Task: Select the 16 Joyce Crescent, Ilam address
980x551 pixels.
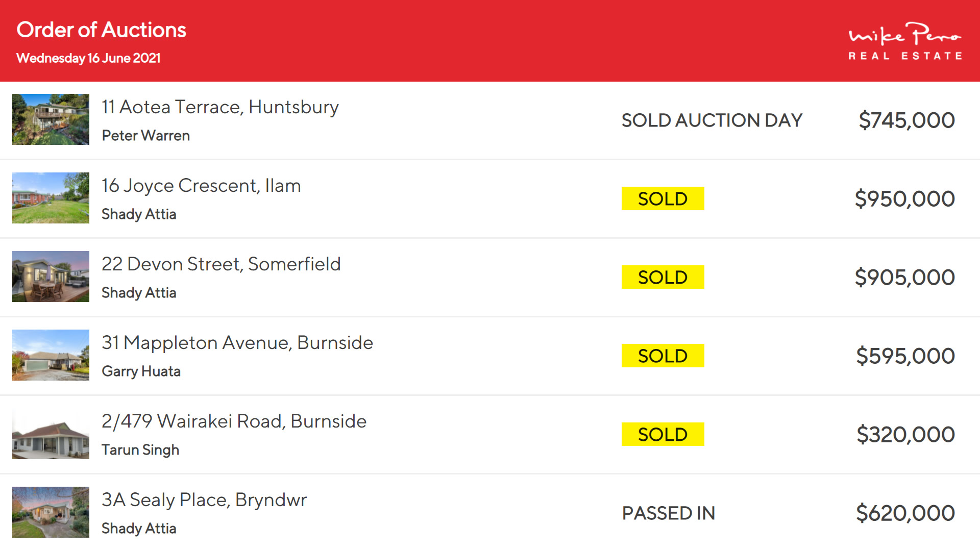Action: [201, 186]
